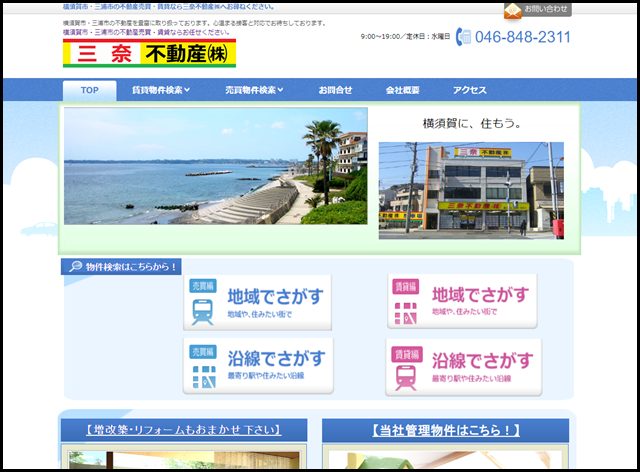The image size is (640, 472).
Task: Click the 賃貸編 label on 沿線でさがす card
Action: [x=407, y=354]
